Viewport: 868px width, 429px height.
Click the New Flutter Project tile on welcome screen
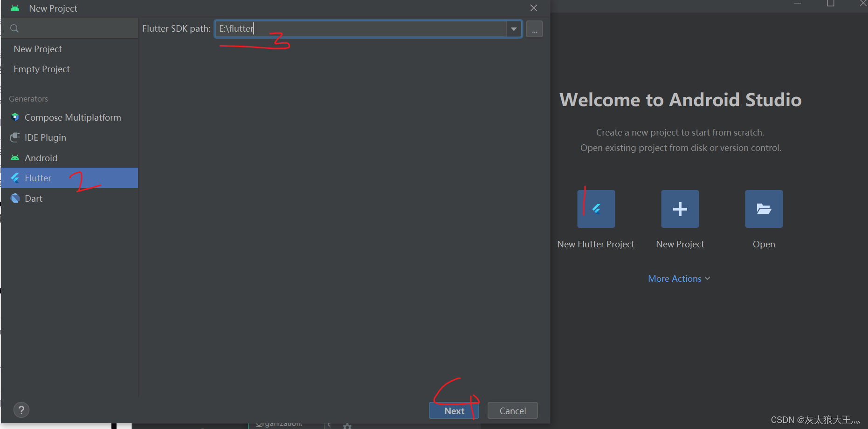click(596, 209)
